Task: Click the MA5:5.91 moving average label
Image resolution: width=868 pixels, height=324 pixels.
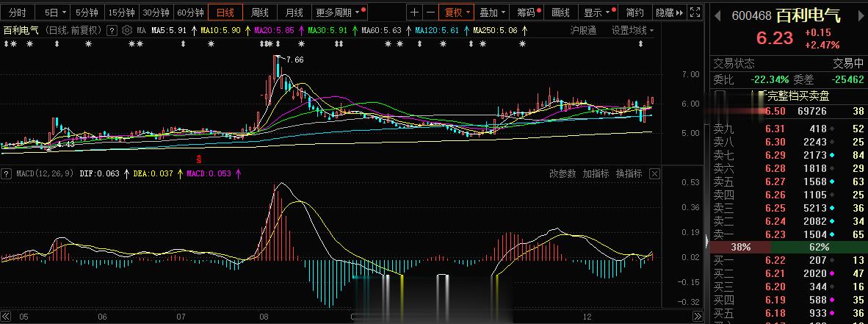Action: [169, 30]
